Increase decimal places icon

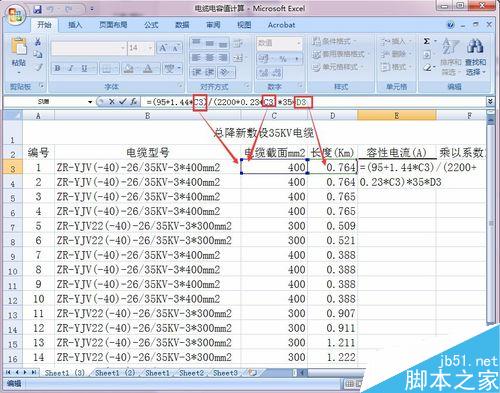point(263,72)
